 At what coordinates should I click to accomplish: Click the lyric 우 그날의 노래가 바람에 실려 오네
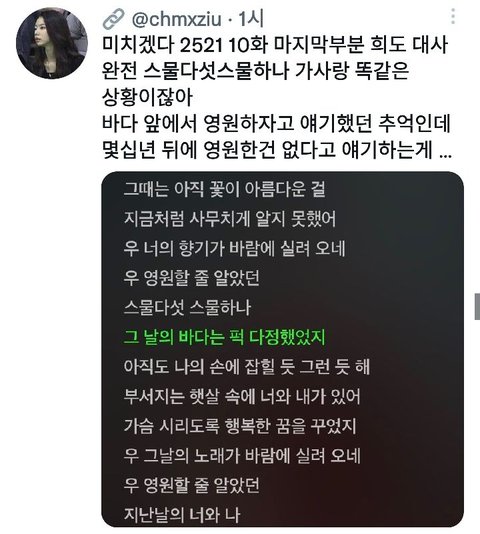(242, 456)
